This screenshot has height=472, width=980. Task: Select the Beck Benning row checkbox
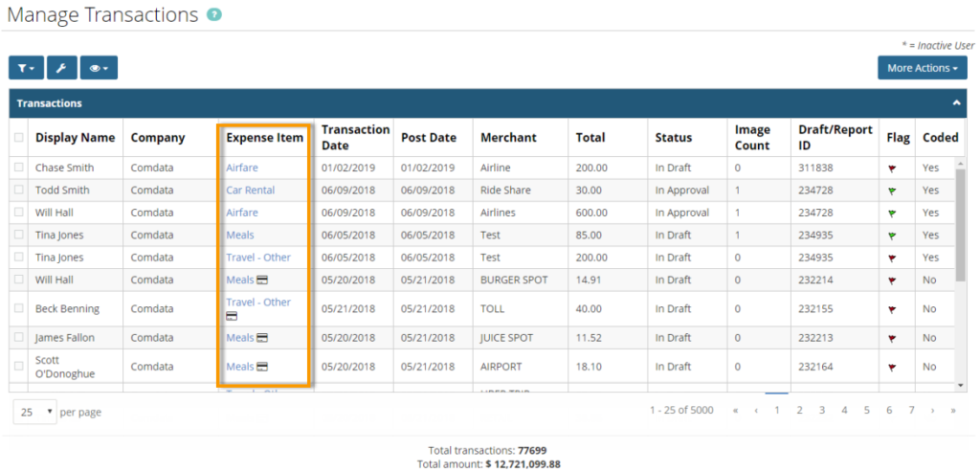click(19, 309)
